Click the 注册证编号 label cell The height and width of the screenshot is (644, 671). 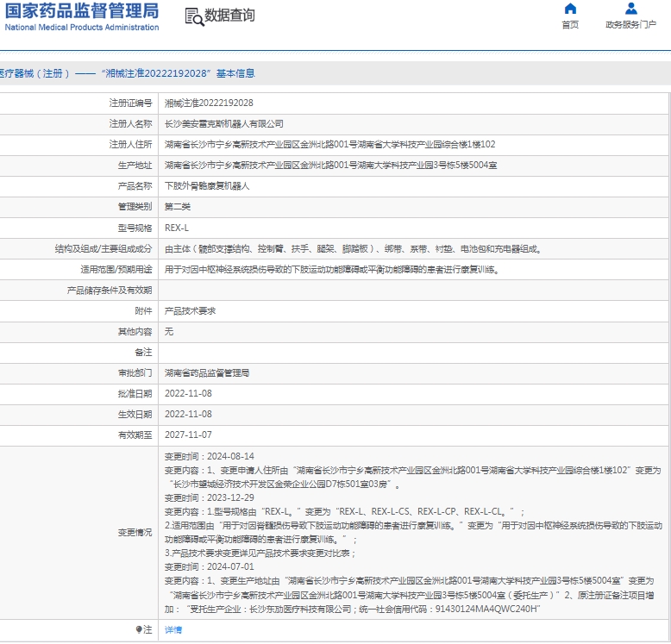coord(78,103)
